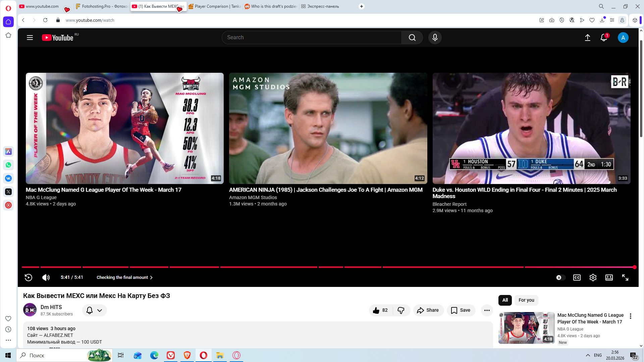The height and width of the screenshot is (362, 644).
Task: Dislike the video with thumbs down
Action: click(x=401, y=310)
